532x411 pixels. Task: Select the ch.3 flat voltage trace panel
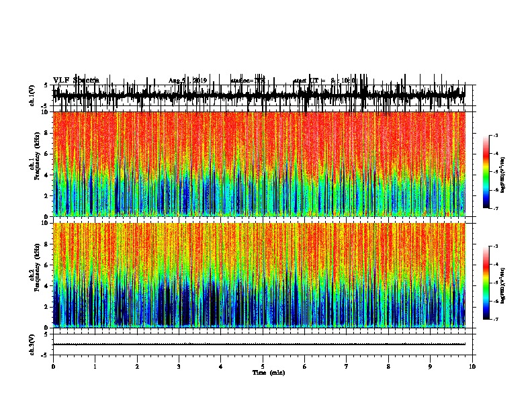click(264, 345)
